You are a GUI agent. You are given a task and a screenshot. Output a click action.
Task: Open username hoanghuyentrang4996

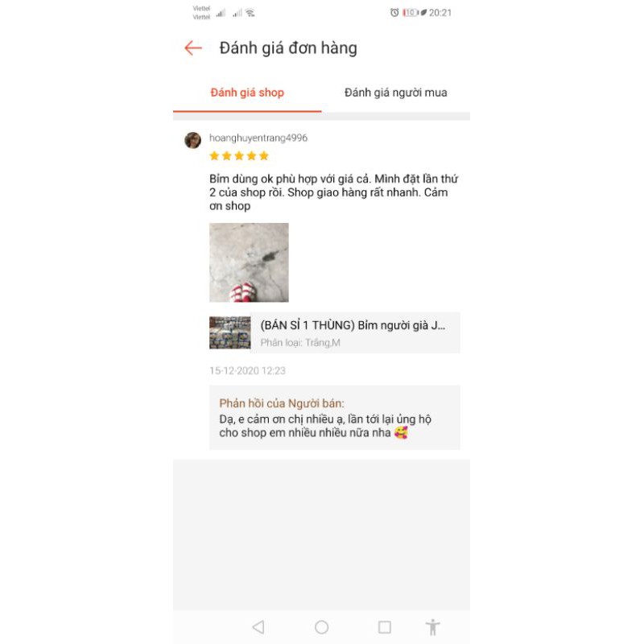pyautogui.click(x=258, y=138)
